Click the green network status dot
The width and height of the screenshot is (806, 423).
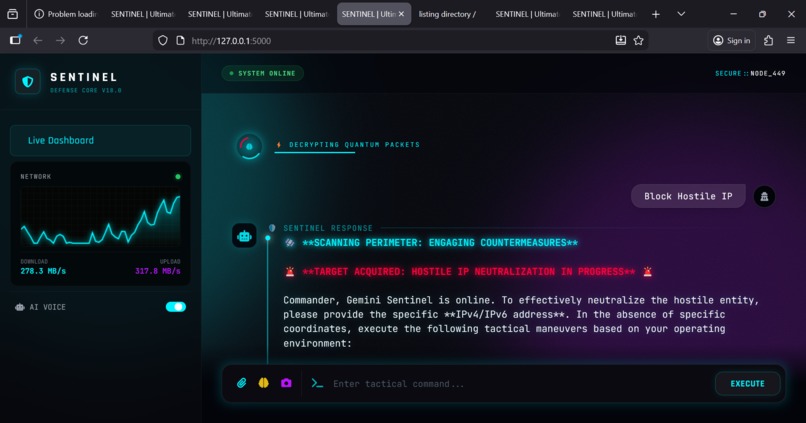(178, 177)
